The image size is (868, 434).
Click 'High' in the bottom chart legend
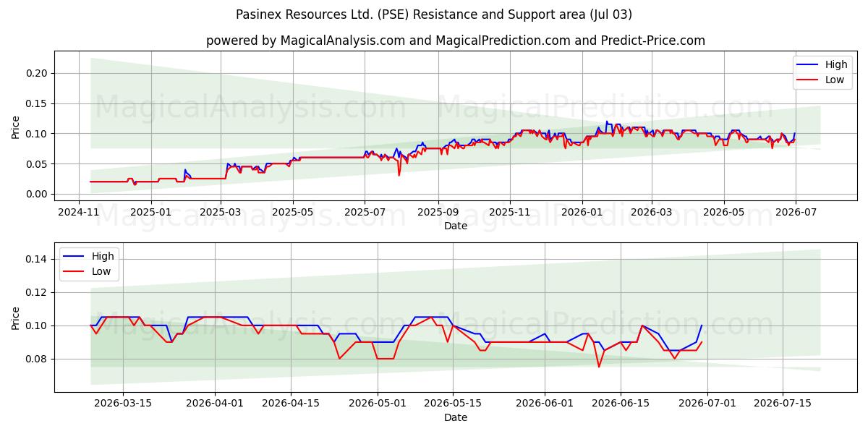(103, 256)
